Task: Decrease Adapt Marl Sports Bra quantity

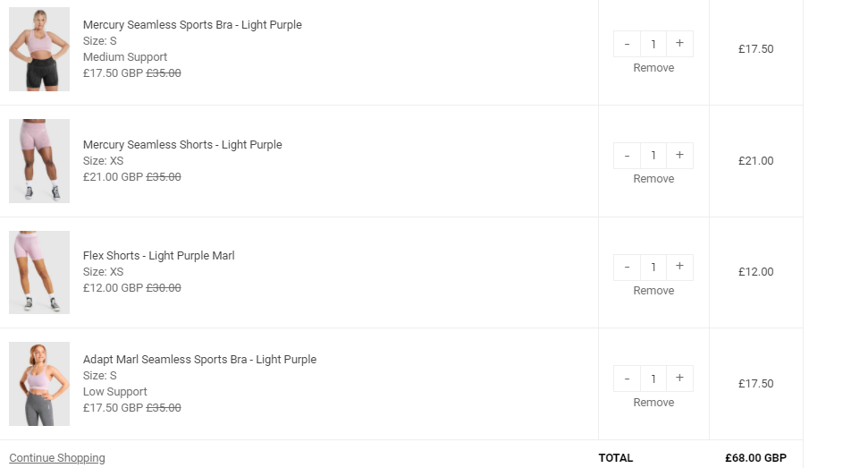Action: click(x=627, y=379)
